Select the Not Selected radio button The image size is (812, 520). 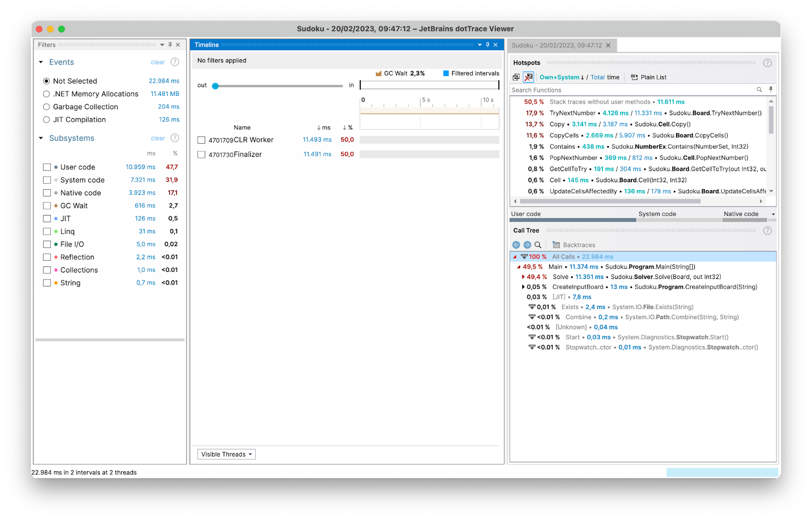coord(47,81)
